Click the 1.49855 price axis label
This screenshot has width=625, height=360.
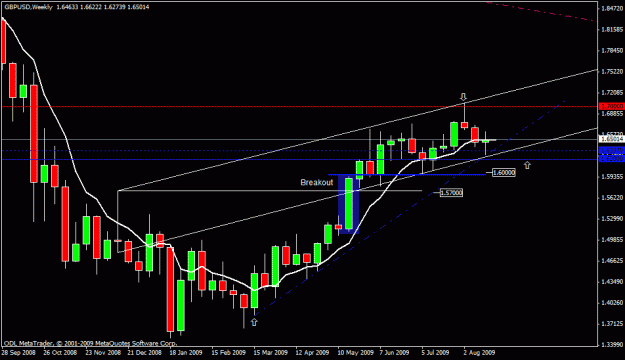point(613,240)
